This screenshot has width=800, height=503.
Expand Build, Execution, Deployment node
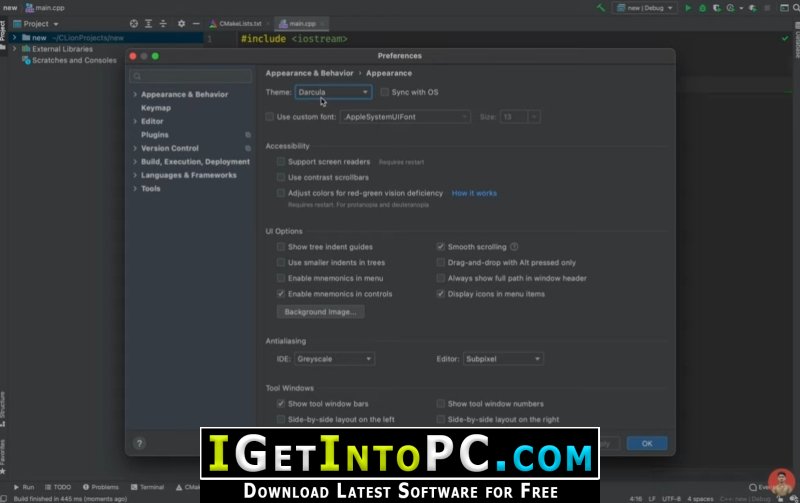135,162
